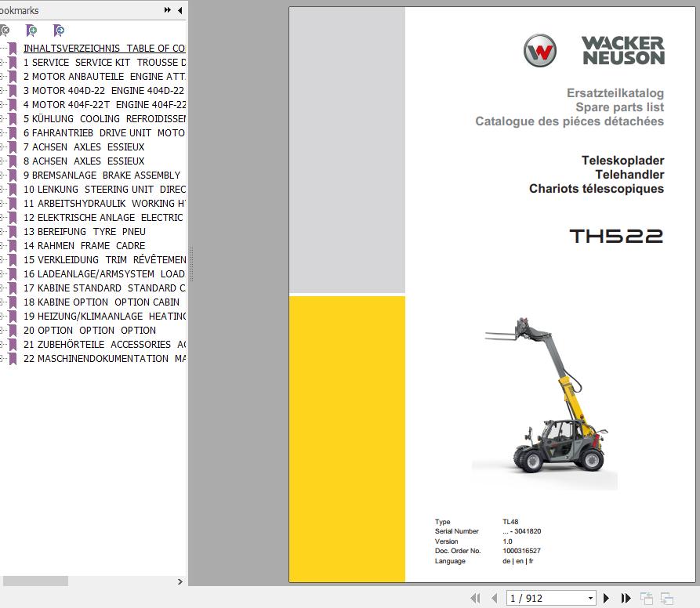Open bookmark 14 RAHMEN FRAME CADRE
Viewport: 700px width, 608px height.
pos(84,246)
